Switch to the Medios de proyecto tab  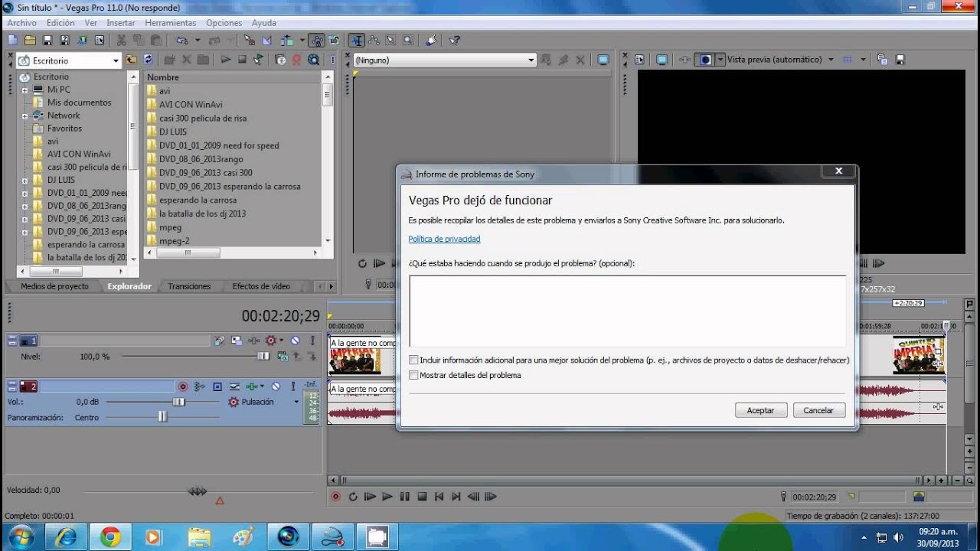[54, 286]
